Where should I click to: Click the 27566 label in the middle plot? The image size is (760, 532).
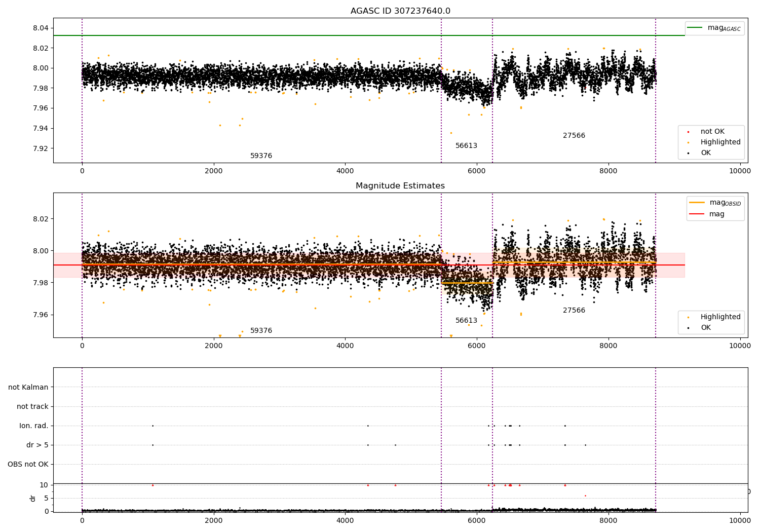point(574,311)
